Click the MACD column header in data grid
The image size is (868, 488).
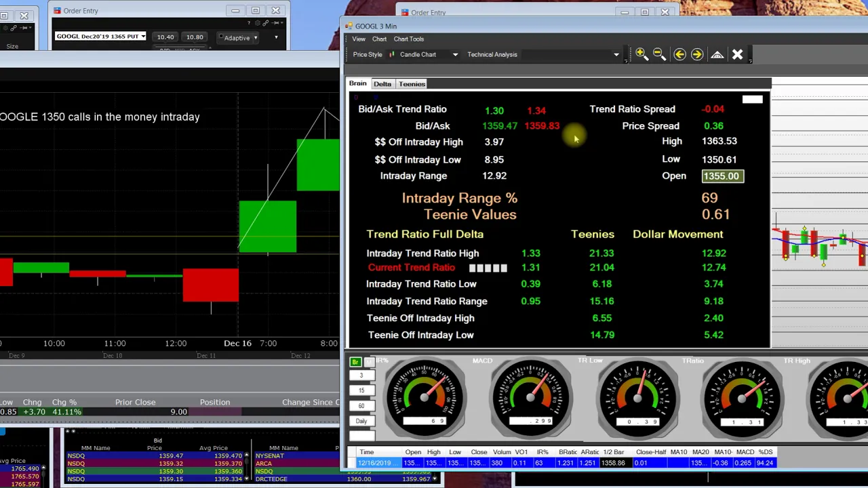pyautogui.click(x=745, y=452)
